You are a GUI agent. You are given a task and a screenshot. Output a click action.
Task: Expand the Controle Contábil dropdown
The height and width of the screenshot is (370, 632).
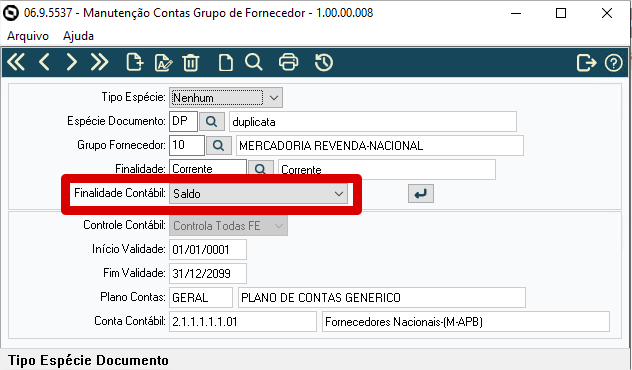279,226
